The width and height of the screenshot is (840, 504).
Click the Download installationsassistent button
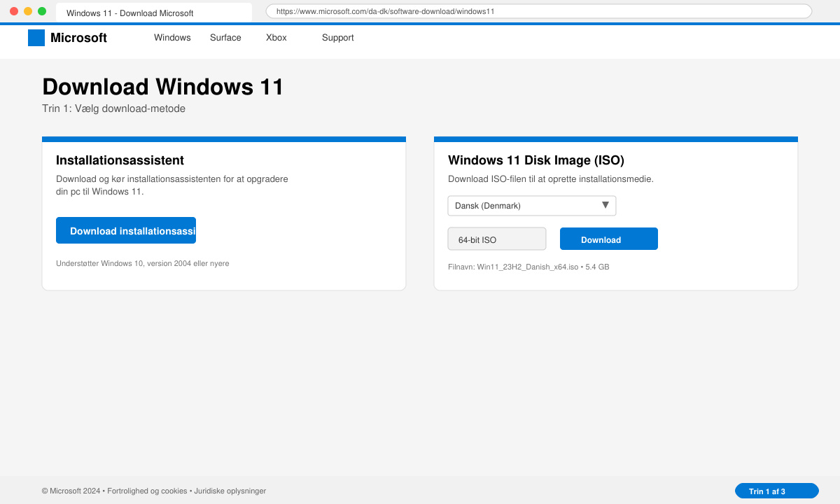(126, 230)
